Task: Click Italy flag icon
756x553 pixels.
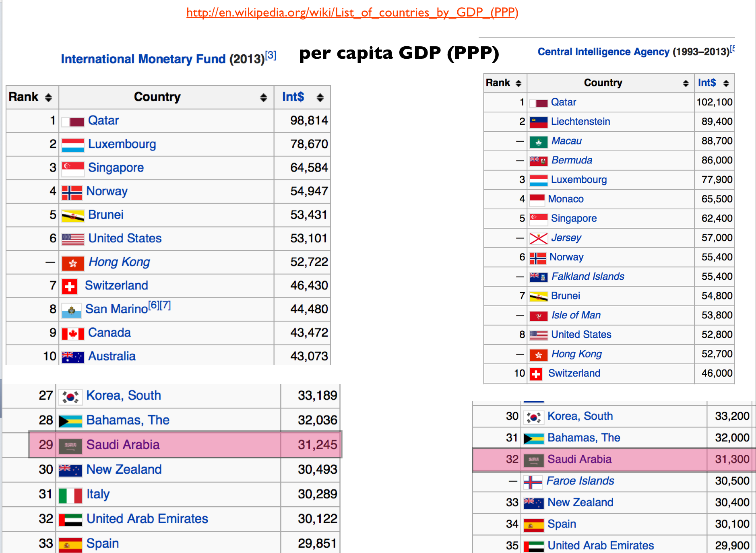Action: tap(70, 495)
